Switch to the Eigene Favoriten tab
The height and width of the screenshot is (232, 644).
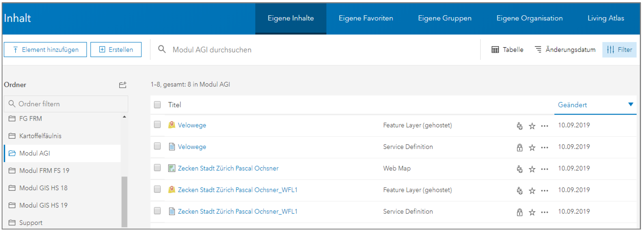pyautogui.click(x=366, y=18)
